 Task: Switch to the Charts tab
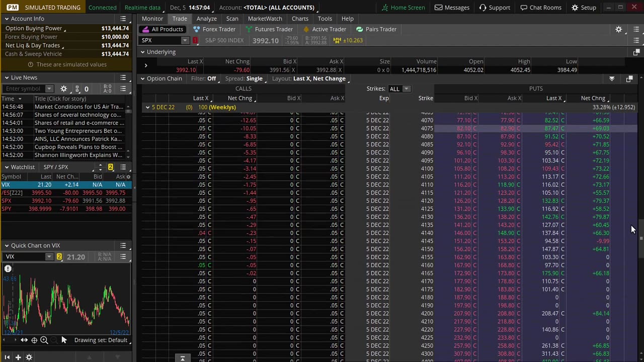[300, 19]
